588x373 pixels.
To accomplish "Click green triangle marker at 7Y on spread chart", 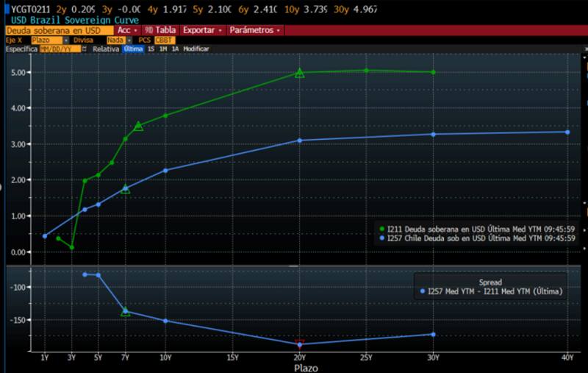I will pos(125,311).
